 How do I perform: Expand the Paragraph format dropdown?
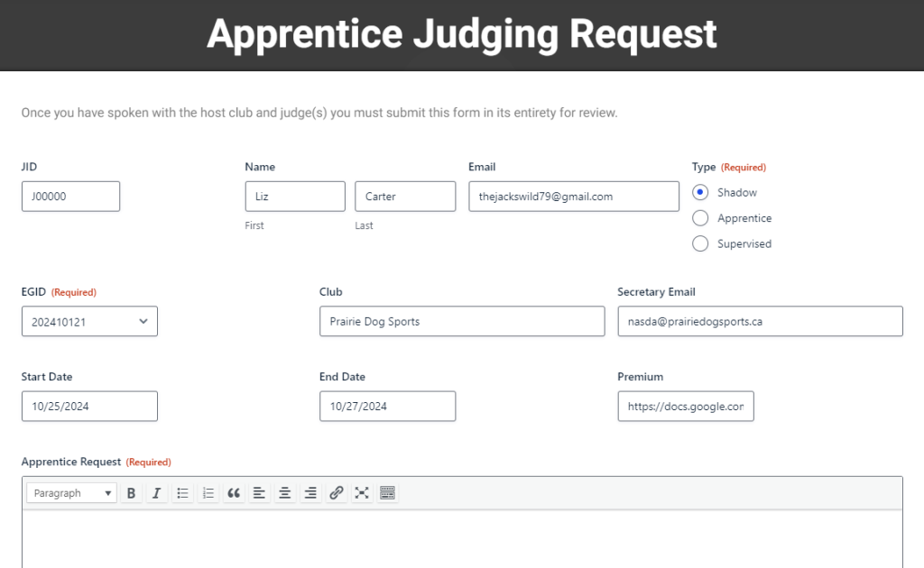tap(72, 493)
